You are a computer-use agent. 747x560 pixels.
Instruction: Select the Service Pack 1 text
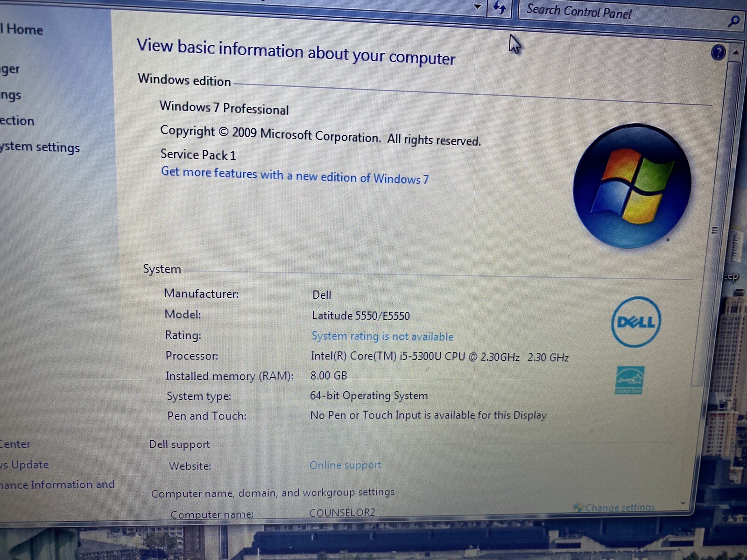pos(198,154)
